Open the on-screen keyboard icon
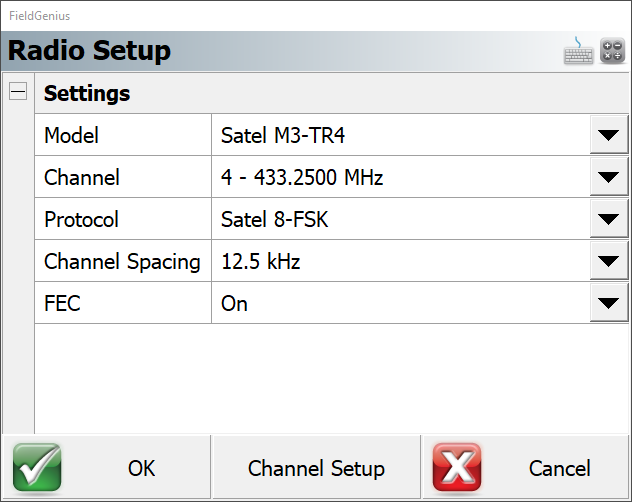632x502 pixels. tap(578, 51)
